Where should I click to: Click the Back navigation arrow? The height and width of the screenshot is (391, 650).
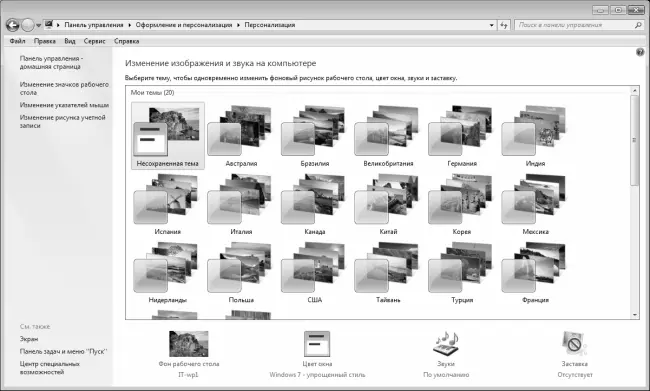coord(12,25)
